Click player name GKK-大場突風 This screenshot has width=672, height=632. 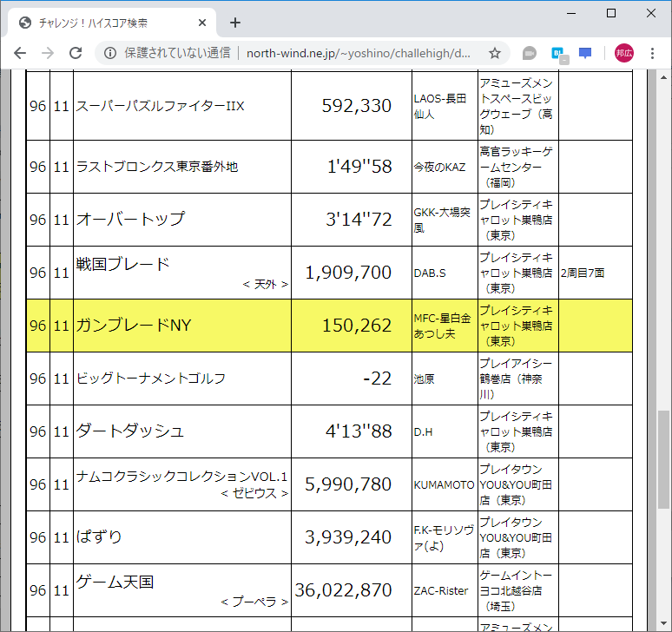pos(442,220)
